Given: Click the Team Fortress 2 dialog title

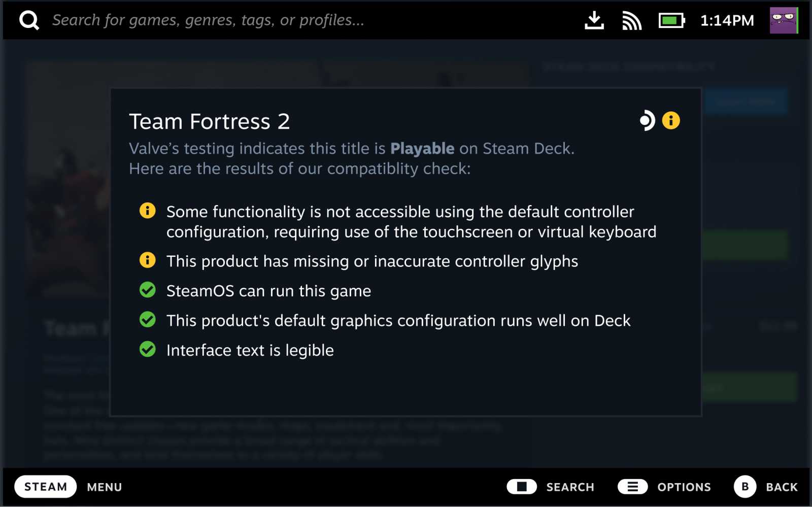Looking at the screenshot, I should coord(210,122).
